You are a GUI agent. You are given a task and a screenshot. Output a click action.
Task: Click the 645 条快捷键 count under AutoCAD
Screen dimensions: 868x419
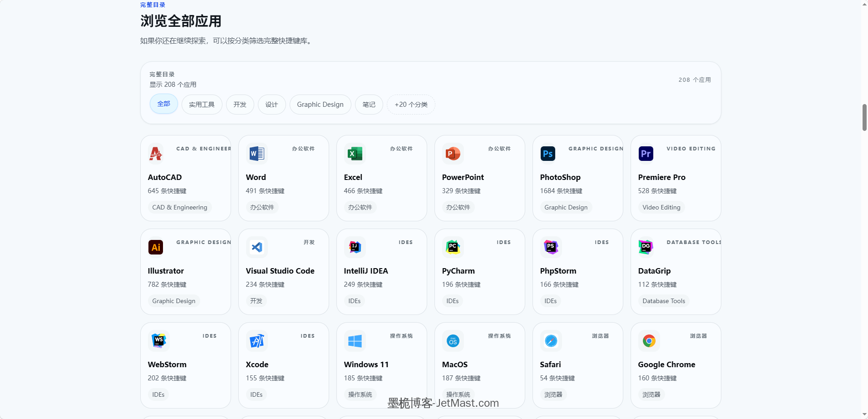click(167, 191)
